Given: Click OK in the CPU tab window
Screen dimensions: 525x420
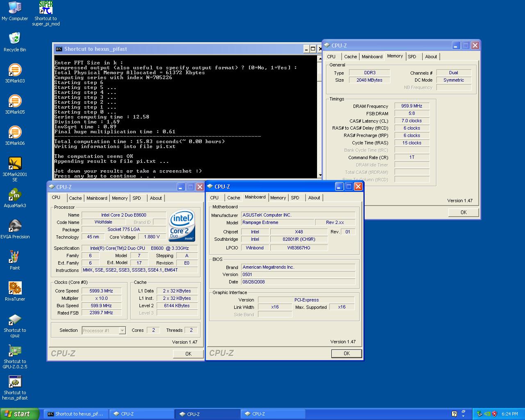Looking at the screenshot, I should [x=188, y=354].
